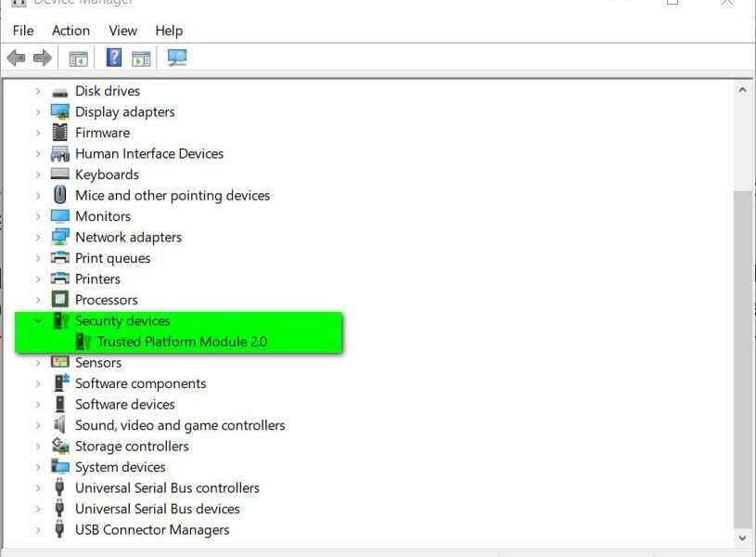Open the View menu
Screen dimensions: 756x557
[x=122, y=31]
